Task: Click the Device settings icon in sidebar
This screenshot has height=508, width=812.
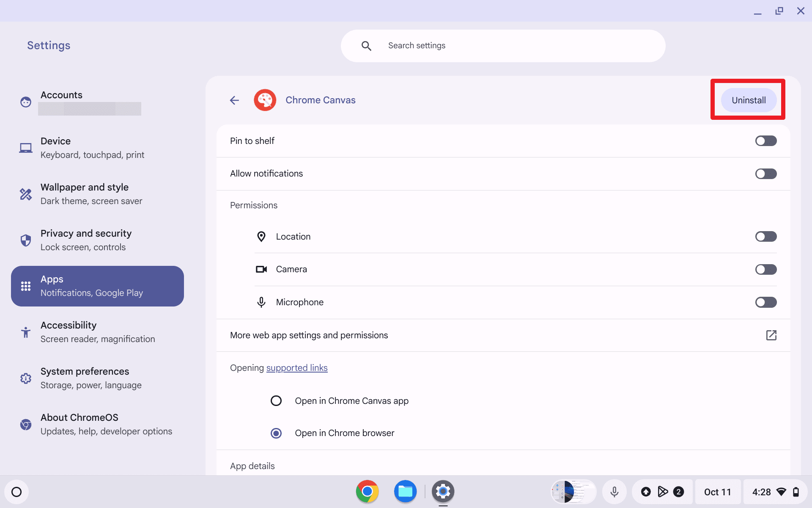Action: point(26,148)
